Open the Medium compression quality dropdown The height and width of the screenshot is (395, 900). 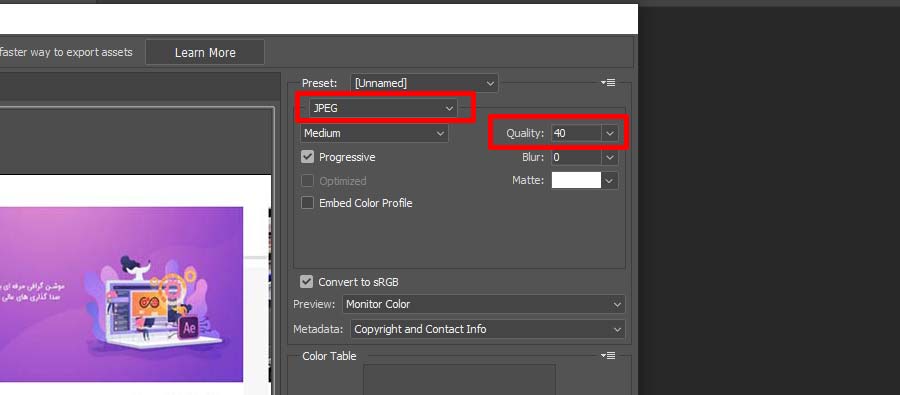374,133
